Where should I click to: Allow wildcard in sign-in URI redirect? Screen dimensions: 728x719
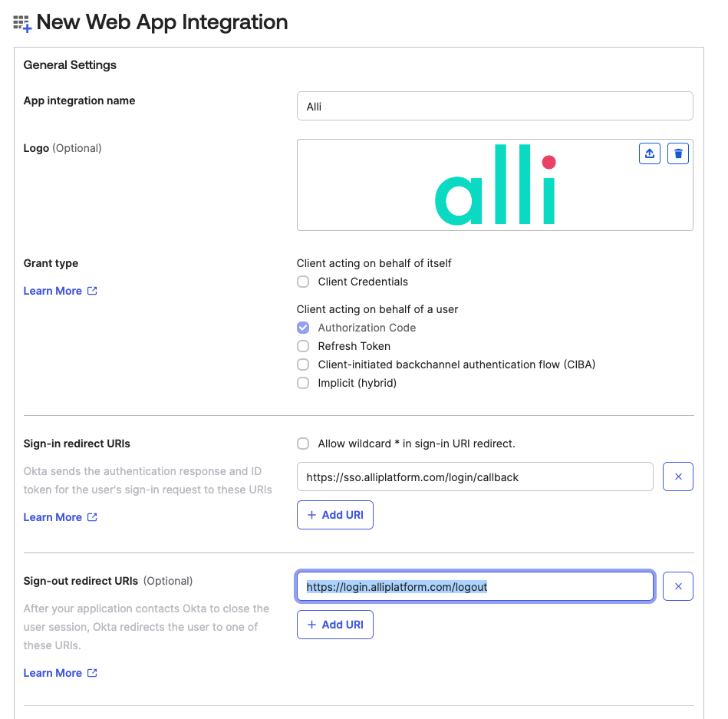(x=303, y=444)
